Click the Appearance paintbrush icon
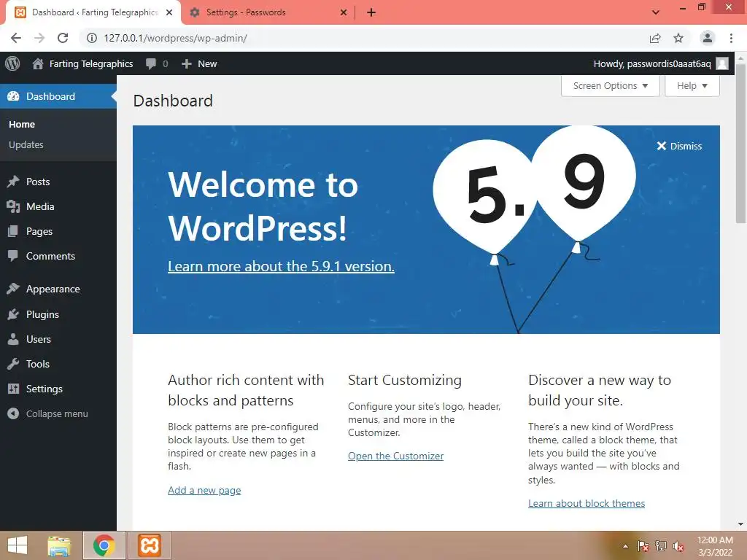 13,289
